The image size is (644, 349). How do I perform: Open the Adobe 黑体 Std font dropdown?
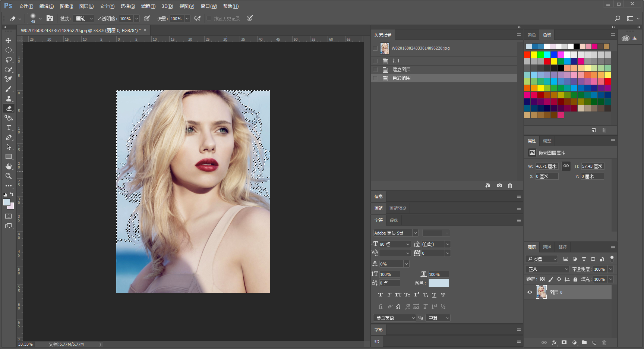[x=396, y=233]
